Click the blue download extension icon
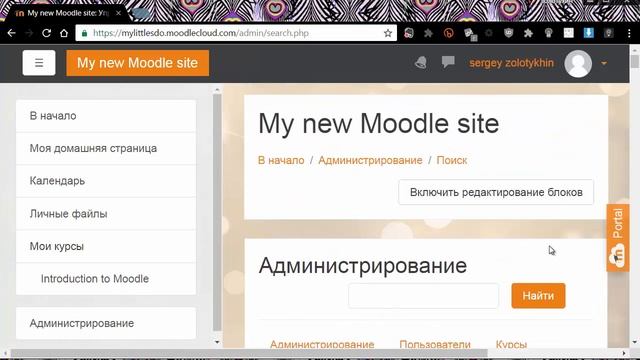 pos(589,33)
